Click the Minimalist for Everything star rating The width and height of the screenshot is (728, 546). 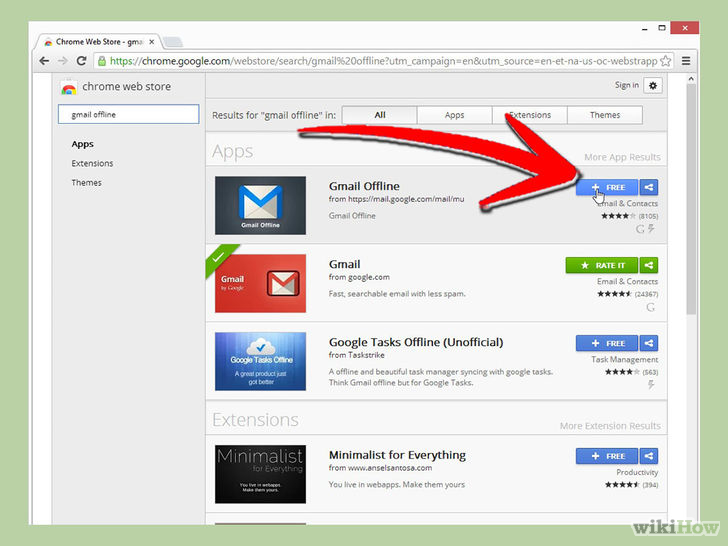pyautogui.click(x=622, y=485)
